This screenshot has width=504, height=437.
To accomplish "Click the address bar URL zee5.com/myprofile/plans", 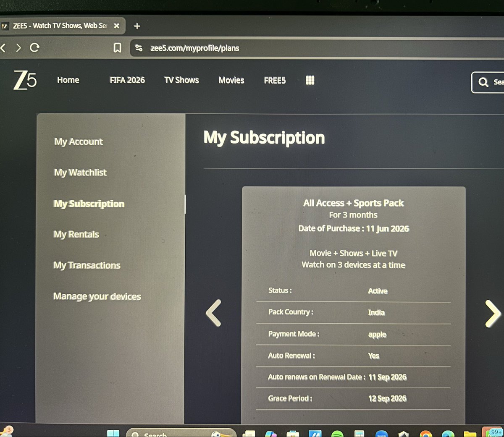I will tap(195, 48).
